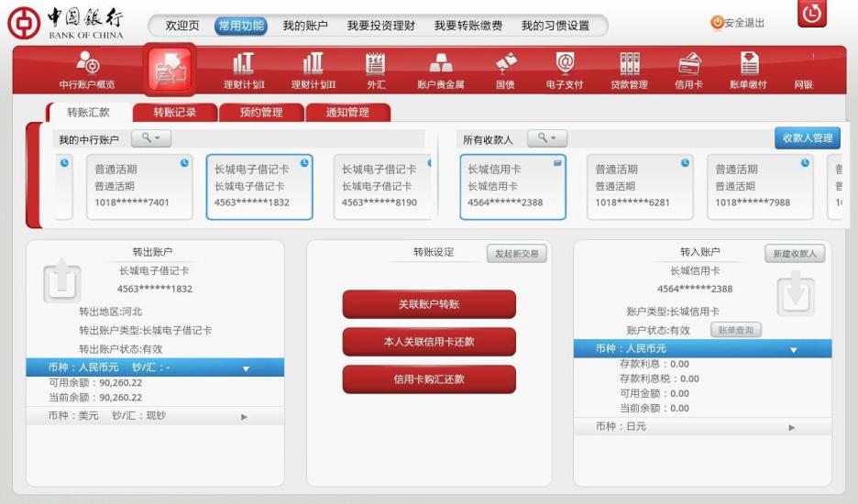Click the 关联账户转账 button

pyautogui.click(x=429, y=304)
